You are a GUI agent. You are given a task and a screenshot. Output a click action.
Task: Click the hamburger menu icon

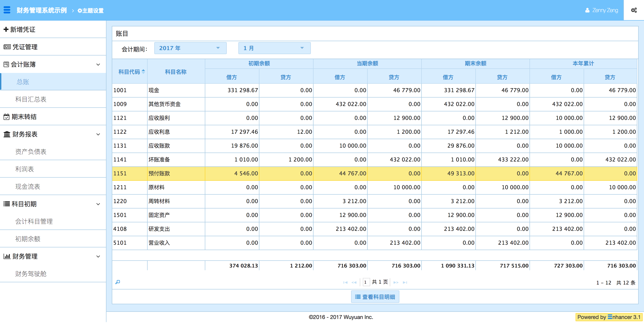tap(7, 10)
